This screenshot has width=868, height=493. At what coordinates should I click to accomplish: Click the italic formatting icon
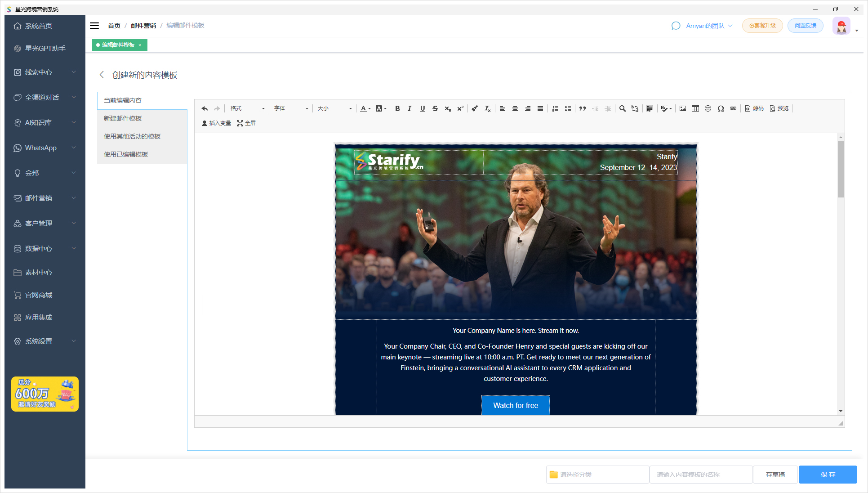click(x=410, y=108)
